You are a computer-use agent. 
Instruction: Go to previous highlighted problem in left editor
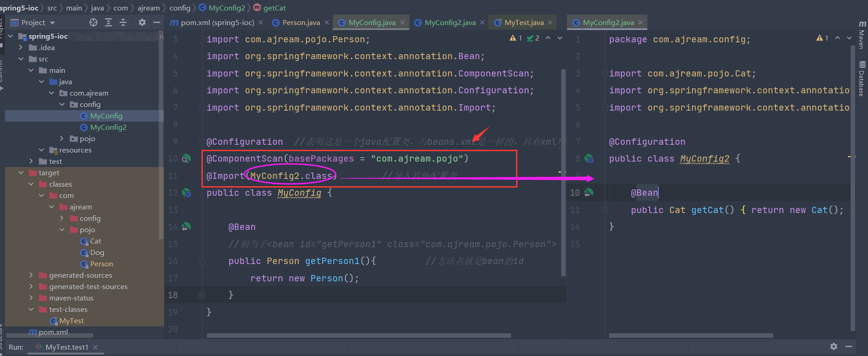click(x=548, y=38)
